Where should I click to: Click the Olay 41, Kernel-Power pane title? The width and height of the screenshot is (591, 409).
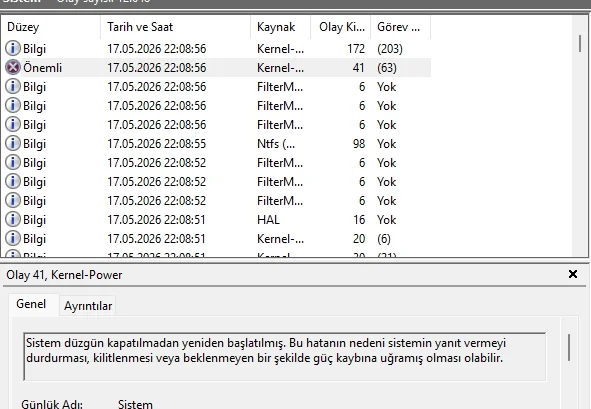tap(64, 275)
